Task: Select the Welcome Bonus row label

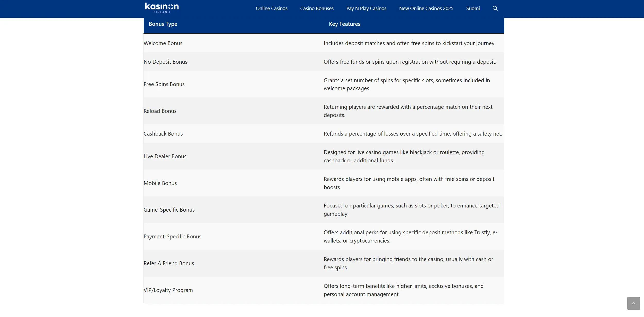Action: tap(163, 43)
